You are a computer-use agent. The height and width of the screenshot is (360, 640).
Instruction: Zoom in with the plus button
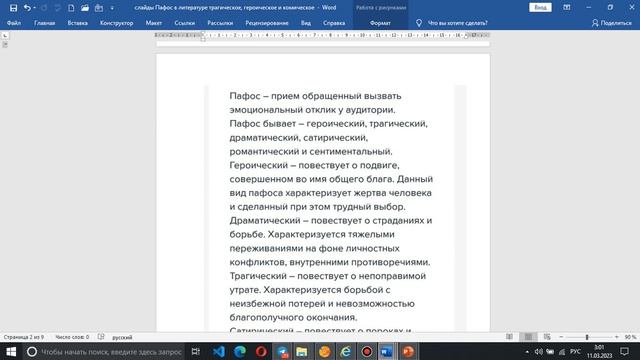[616, 337]
